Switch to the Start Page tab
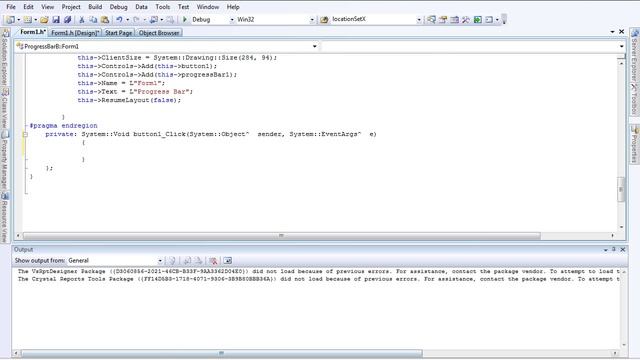This screenshot has width=640, height=360. (118, 33)
